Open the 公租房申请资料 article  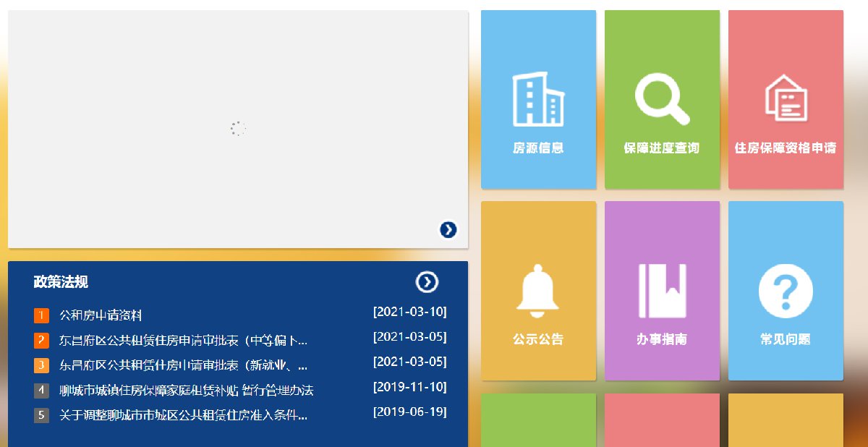click(101, 315)
